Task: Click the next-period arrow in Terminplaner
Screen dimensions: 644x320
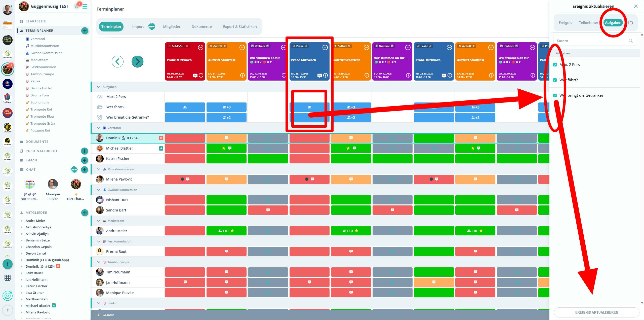Action: point(137,61)
